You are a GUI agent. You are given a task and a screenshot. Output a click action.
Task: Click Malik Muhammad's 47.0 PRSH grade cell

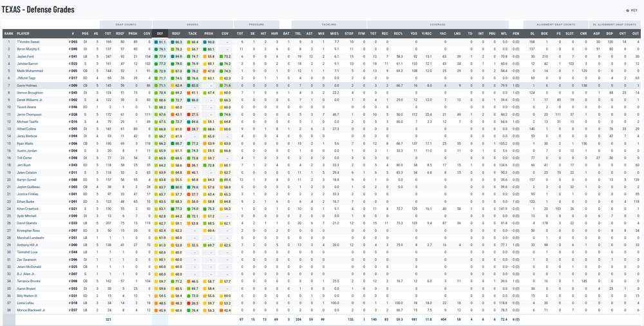point(209,71)
